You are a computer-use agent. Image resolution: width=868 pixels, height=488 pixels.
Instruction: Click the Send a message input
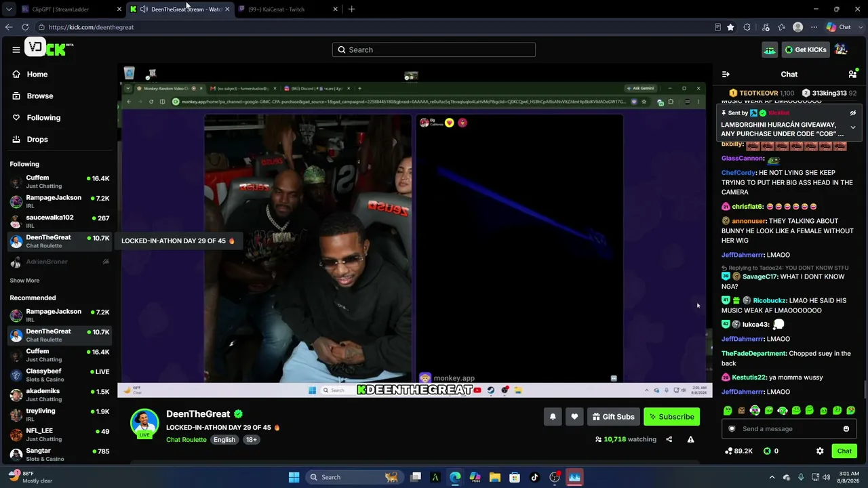(x=790, y=428)
